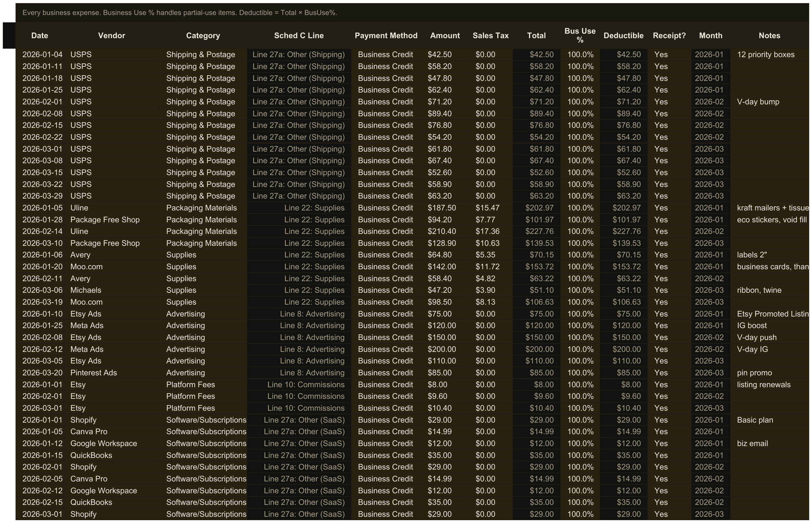Select the Payment Method column header
The width and height of the screenshot is (812, 523).
(386, 35)
